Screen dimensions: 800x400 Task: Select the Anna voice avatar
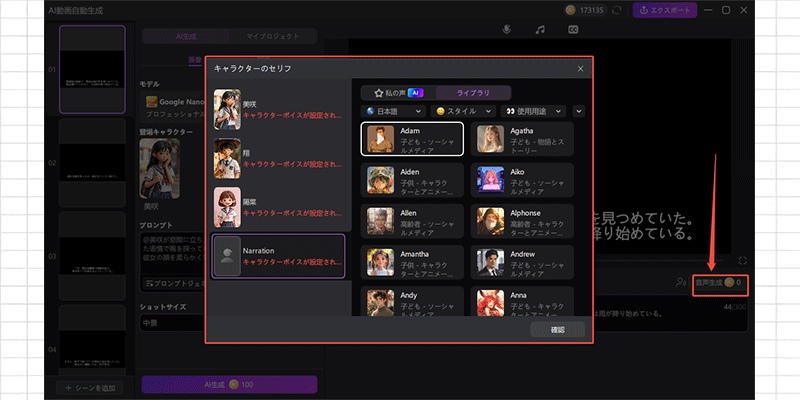pos(490,303)
